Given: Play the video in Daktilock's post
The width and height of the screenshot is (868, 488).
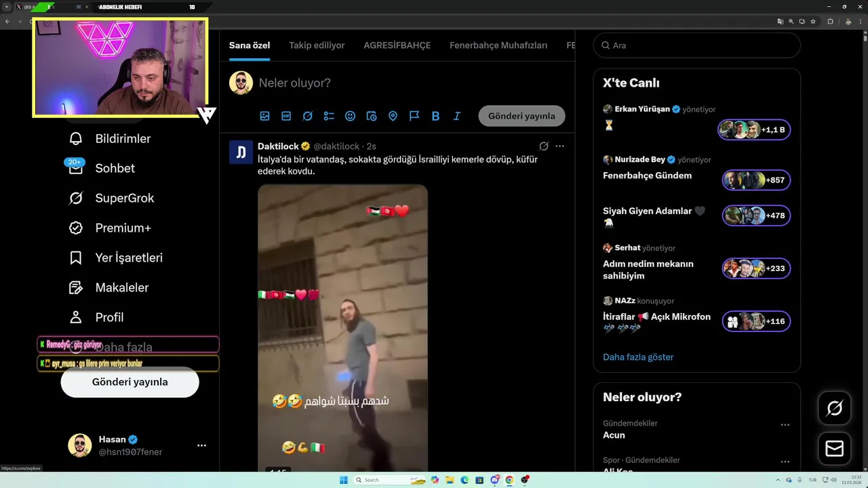Looking at the screenshot, I should [x=342, y=328].
